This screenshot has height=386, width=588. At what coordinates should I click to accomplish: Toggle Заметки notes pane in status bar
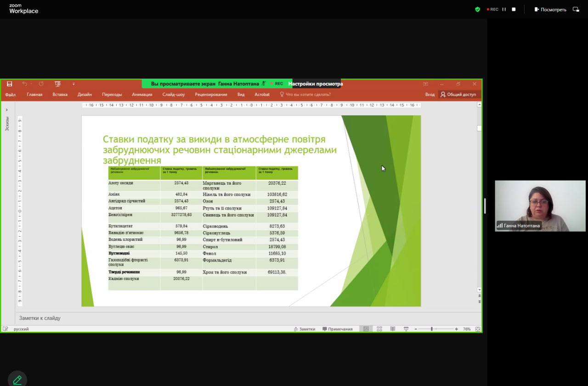click(304, 329)
